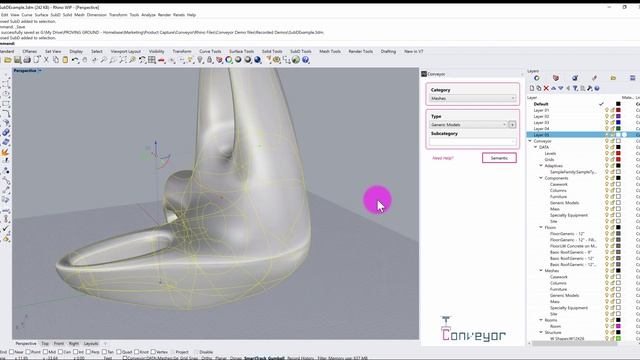Undo the last action with the undo arrow
The height and width of the screenshot is (360, 640).
(75, 60)
